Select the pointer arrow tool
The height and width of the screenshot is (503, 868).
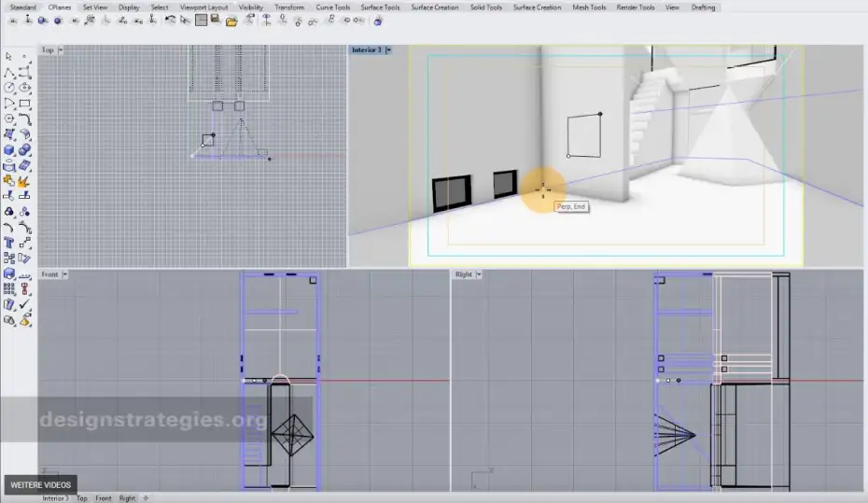[8, 56]
